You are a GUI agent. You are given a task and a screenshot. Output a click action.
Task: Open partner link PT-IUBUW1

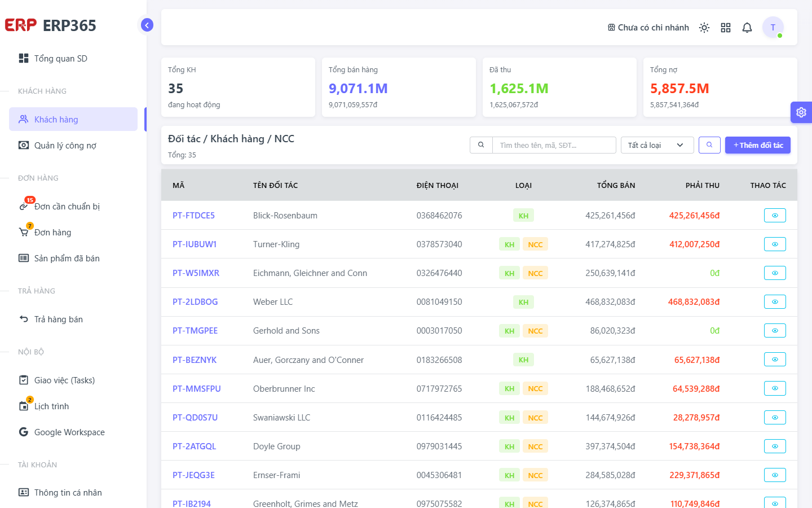195,244
